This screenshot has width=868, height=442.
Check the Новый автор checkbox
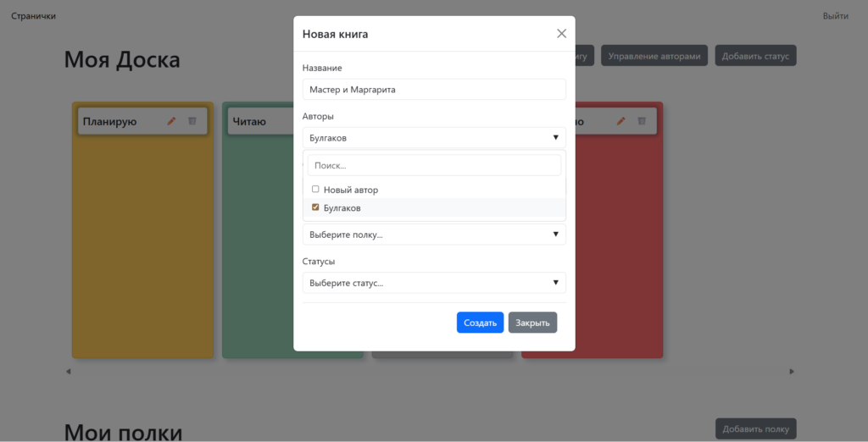tap(315, 190)
